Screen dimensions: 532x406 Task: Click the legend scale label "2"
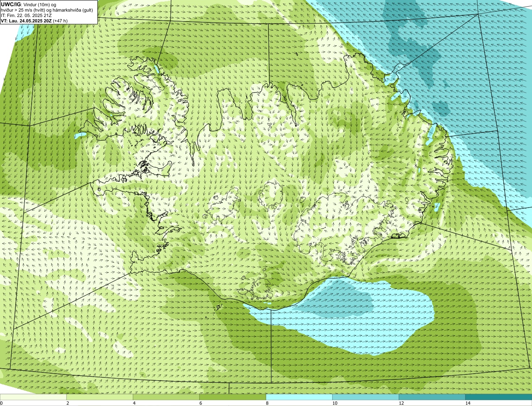click(x=67, y=403)
